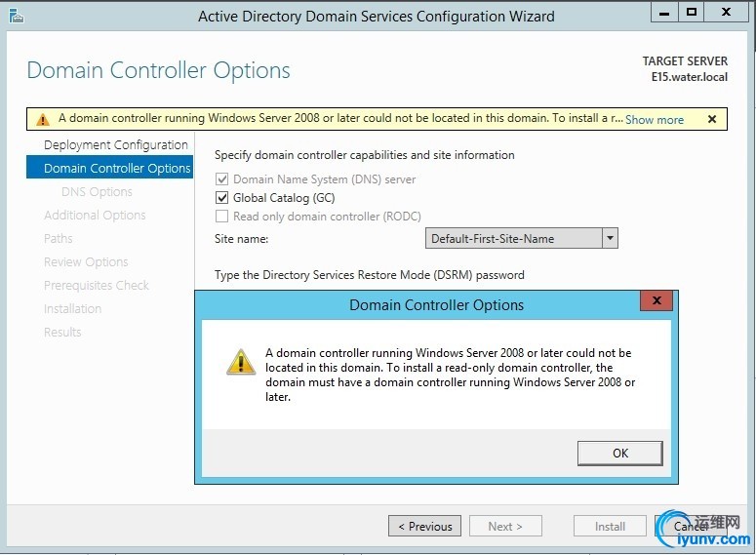The width and height of the screenshot is (756, 555).
Task: Toggle Domain Name System (DNS) server checkbox
Action: (221, 179)
